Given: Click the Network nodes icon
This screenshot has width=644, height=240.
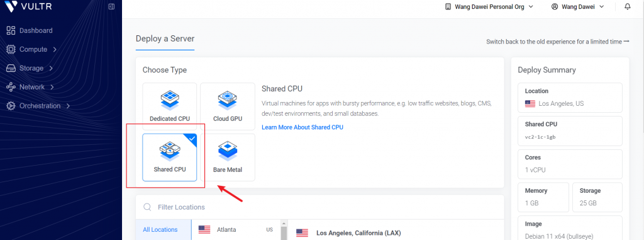Looking at the screenshot, I should click(11, 88).
